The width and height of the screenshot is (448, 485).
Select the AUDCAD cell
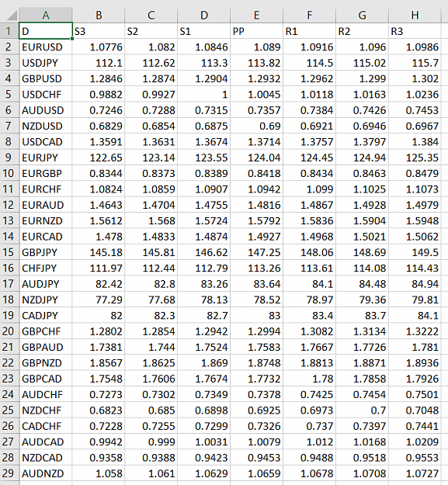coord(46,442)
